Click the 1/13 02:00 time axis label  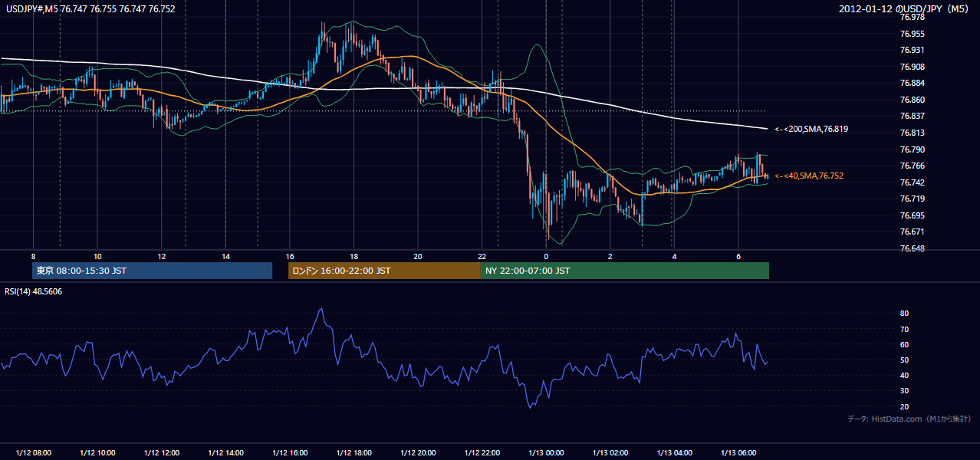[x=610, y=452]
